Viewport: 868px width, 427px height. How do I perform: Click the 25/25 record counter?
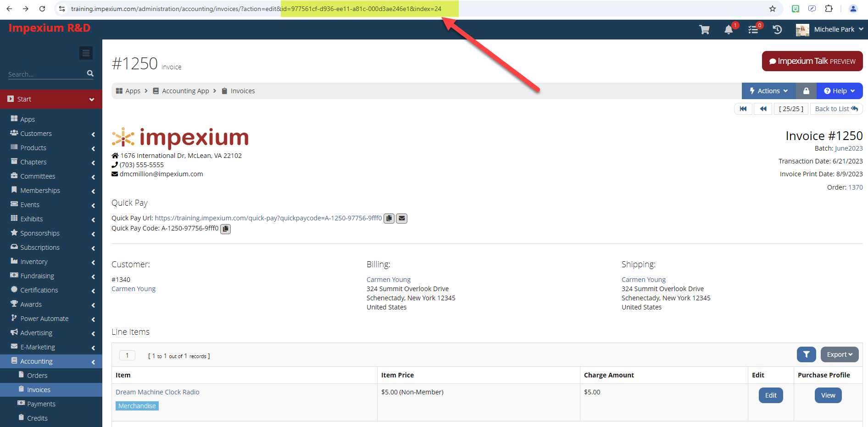[791, 109]
